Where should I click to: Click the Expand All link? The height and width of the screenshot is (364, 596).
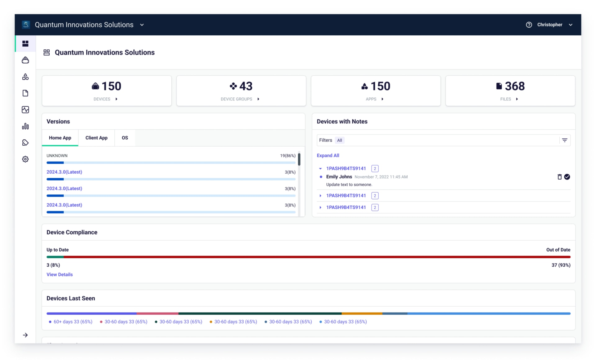click(x=328, y=155)
